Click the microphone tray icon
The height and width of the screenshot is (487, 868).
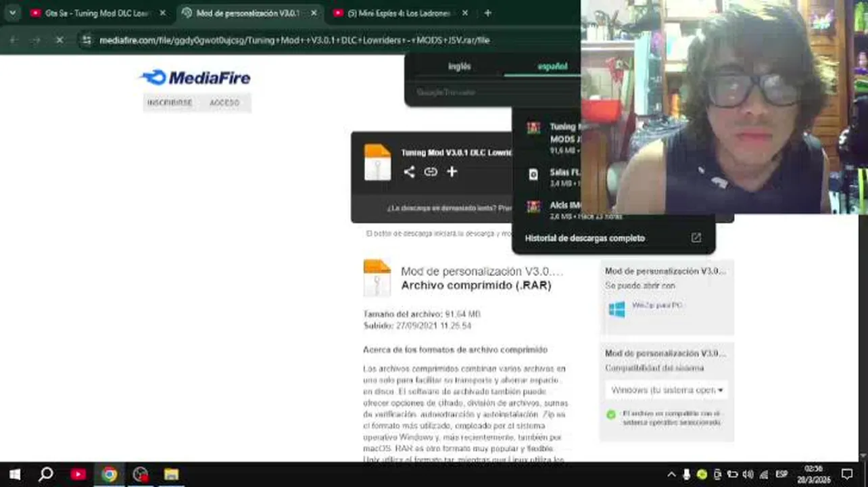tap(687, 474)
